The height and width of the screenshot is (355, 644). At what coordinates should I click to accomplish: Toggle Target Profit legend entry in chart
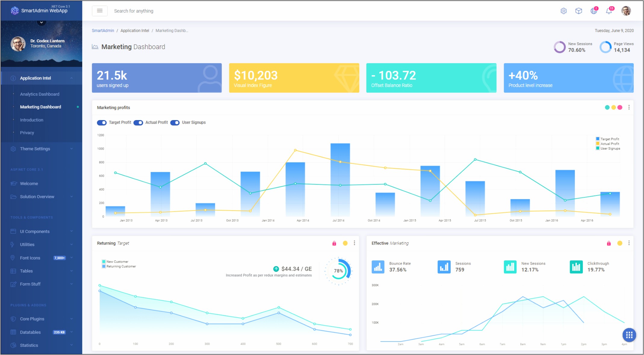pyautogui.click(x=607, y=139)
